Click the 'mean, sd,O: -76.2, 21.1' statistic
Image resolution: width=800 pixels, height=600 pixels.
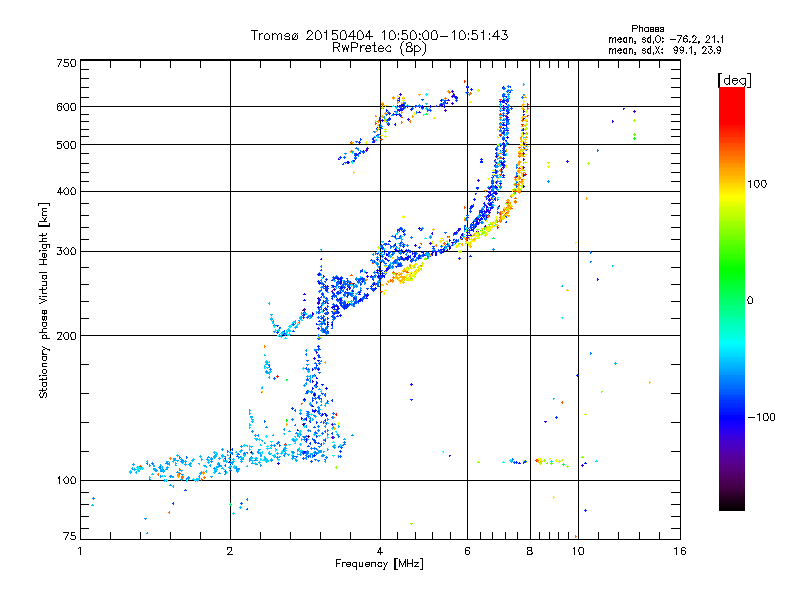tap(666, 40)
